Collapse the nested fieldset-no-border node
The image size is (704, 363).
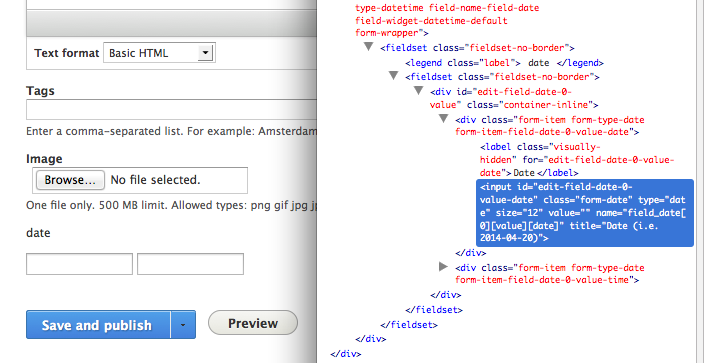(394, 76)
